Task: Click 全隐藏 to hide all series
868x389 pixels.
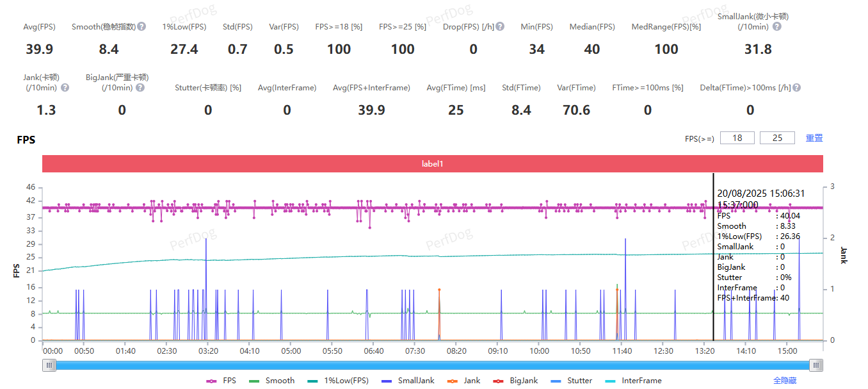Action: 785,381
